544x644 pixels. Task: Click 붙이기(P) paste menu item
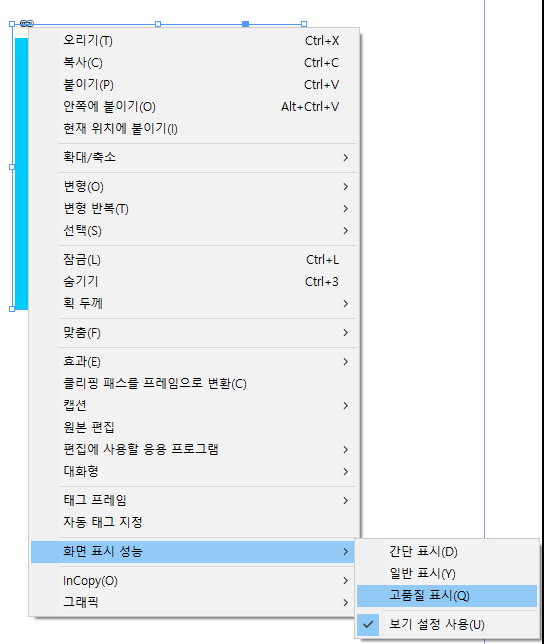pos(193,85)
